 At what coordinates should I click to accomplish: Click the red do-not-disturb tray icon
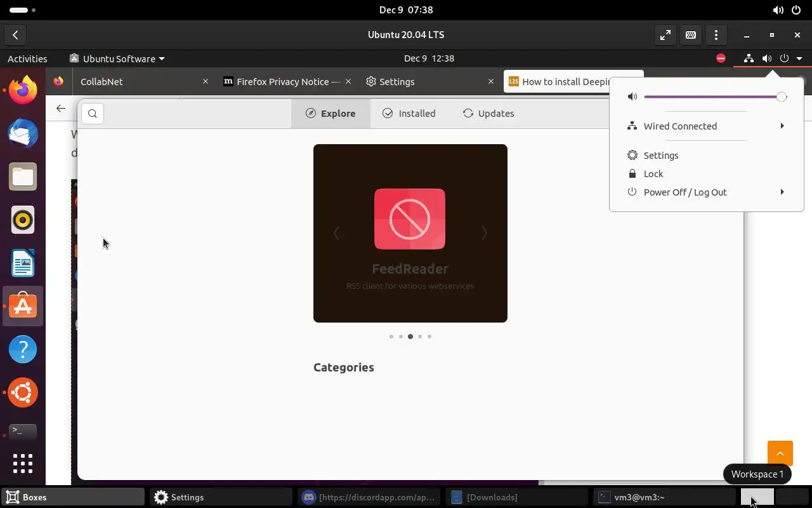(721, 58)
